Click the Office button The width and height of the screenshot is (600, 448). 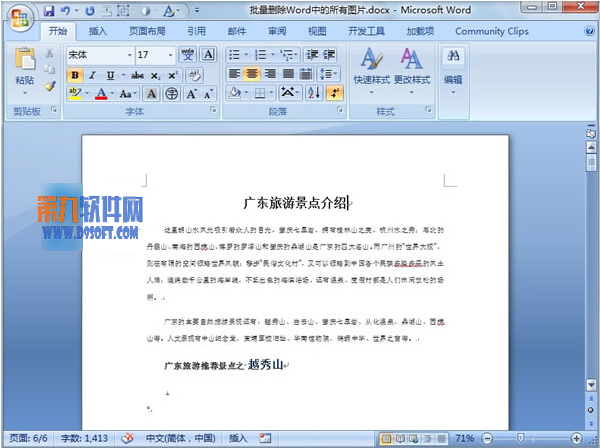19,17
